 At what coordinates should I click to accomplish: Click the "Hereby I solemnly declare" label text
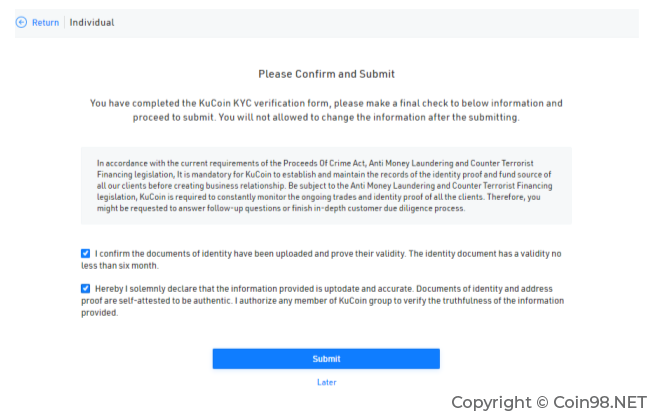click(323, 301)
